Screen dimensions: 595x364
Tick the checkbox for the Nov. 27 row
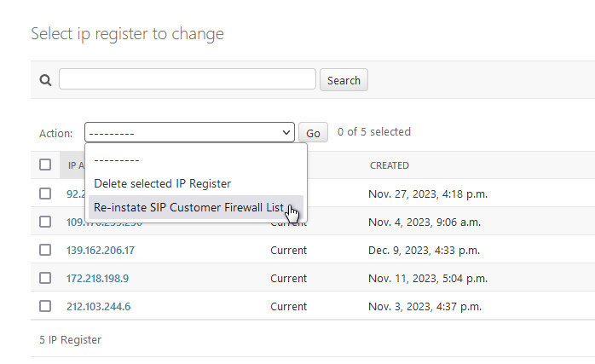(x=45, y=194)
